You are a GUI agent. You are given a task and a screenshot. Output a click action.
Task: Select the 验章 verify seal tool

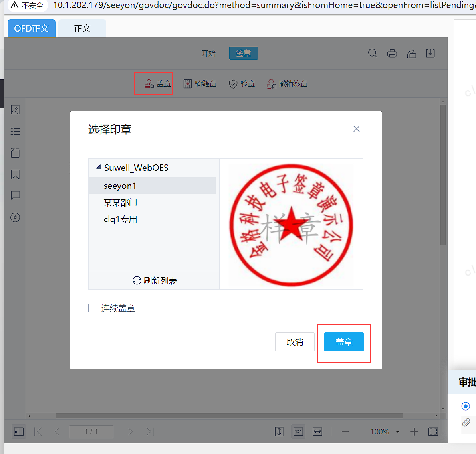click(x=242, y=84)
